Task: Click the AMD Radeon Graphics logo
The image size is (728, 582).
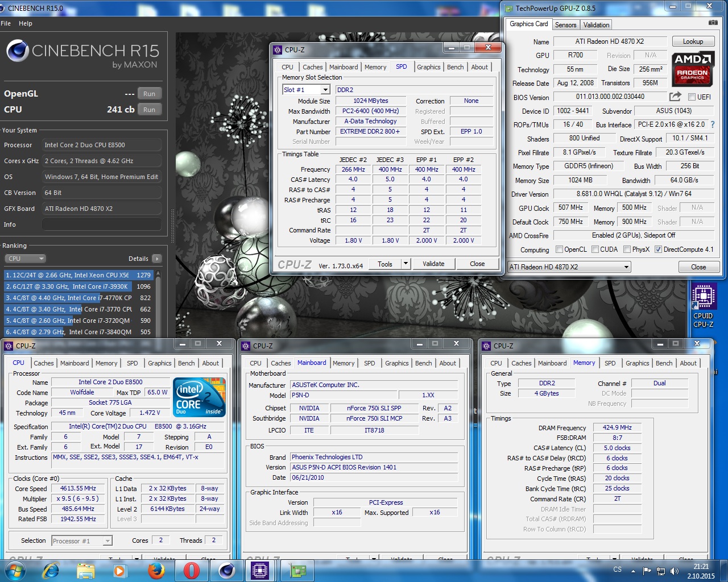Action: (x=692, y=69)
